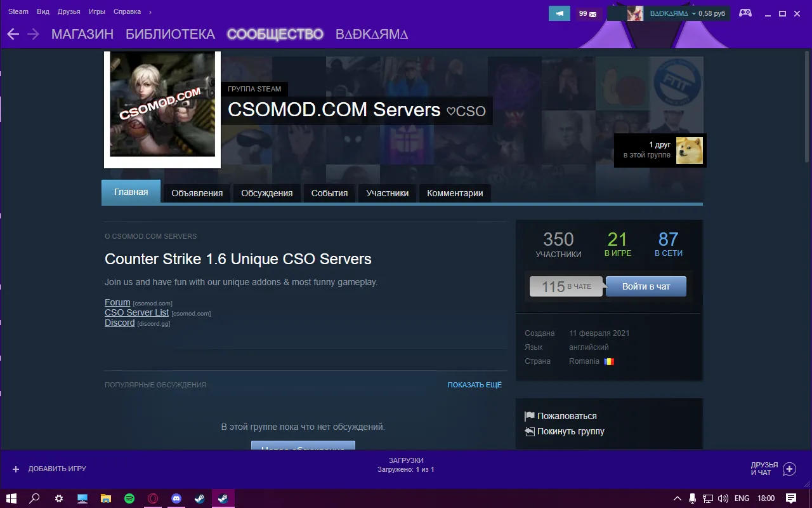Open Settings gear in the taskbar
The height and width of the screenshot is (508, 812).
pos(58,498)
